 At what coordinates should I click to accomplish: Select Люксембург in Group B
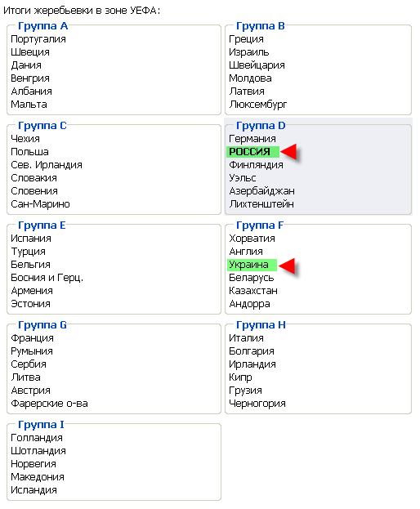[258, 105]
